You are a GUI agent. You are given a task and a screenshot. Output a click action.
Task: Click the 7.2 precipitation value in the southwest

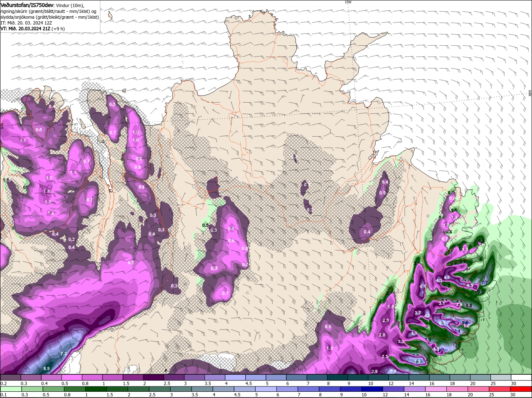pos(64,354)
